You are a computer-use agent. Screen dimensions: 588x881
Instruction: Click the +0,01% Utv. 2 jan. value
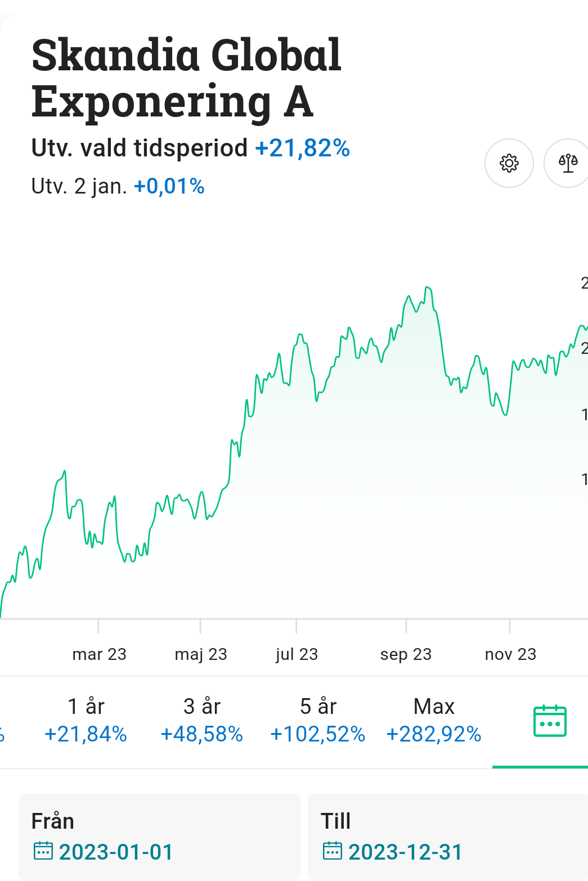(169, 186)
